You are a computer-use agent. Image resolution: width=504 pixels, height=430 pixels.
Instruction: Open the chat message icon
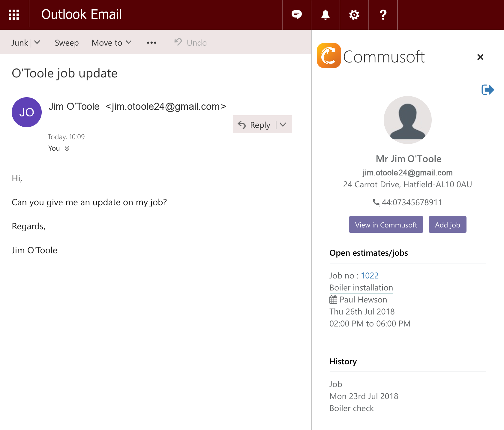tap(296, 15)
